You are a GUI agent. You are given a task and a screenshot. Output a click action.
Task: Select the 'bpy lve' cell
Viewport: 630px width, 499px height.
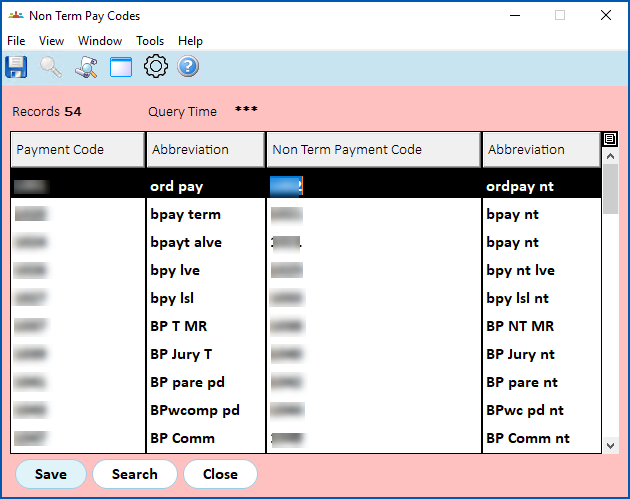(x=206, y=270)
